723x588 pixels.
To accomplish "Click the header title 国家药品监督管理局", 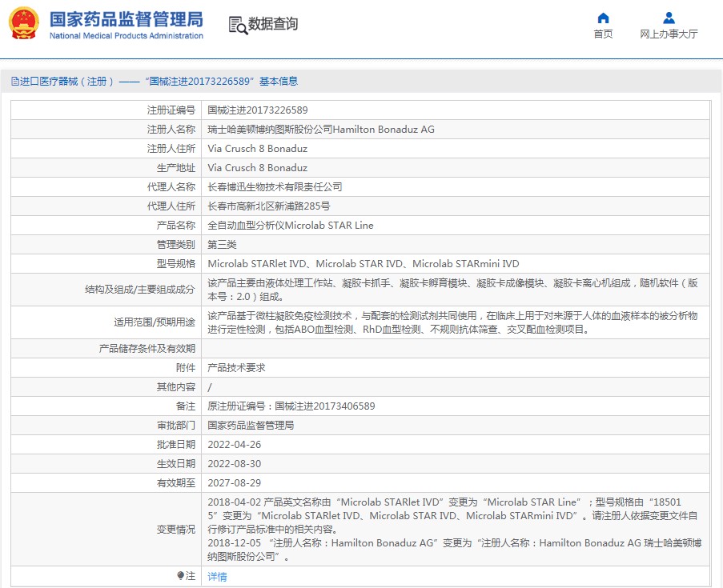I will pyautogui.click(x=127, y=19).
